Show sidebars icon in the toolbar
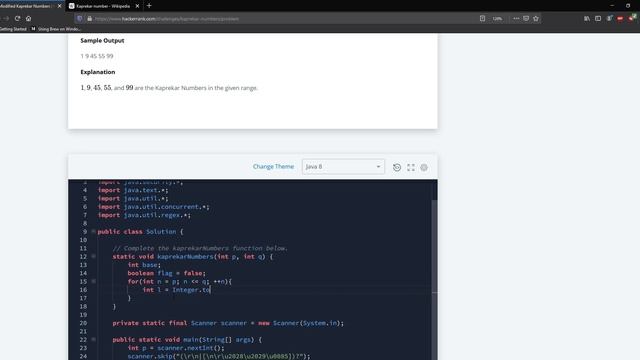 point(598,18)
